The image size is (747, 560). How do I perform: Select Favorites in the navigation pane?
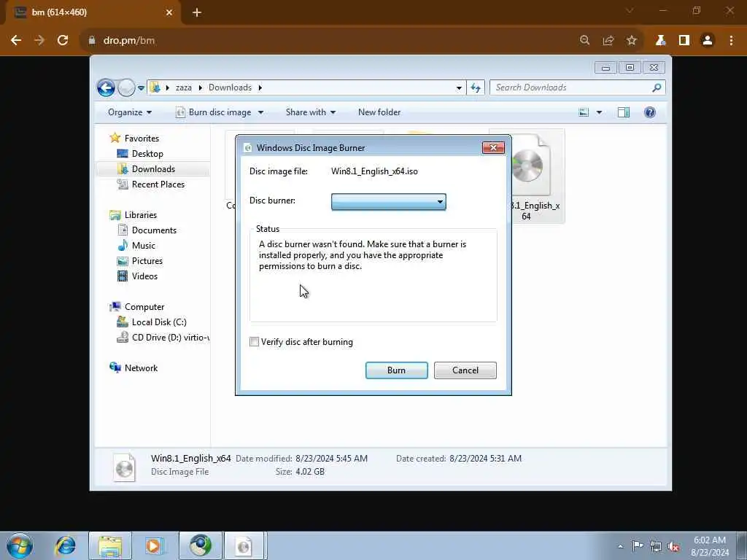click(x=142, y=138)
